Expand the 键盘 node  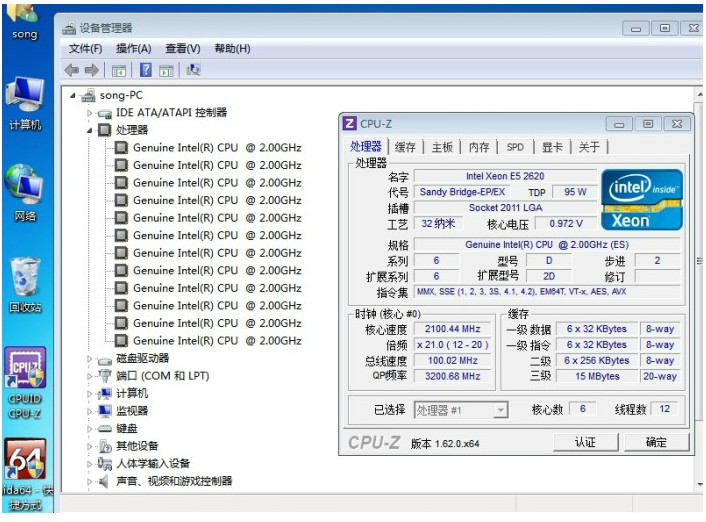(x=89, y=429)
